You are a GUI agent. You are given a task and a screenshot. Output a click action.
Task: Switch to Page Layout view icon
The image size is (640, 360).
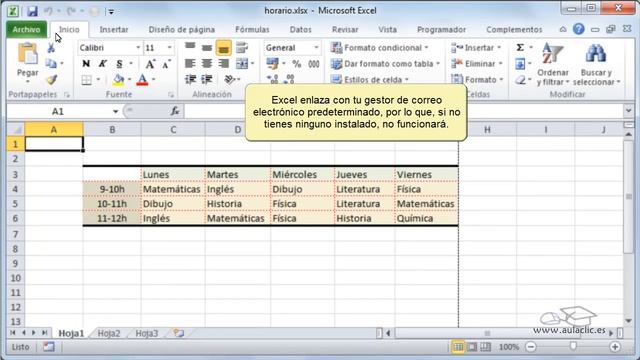472,347
